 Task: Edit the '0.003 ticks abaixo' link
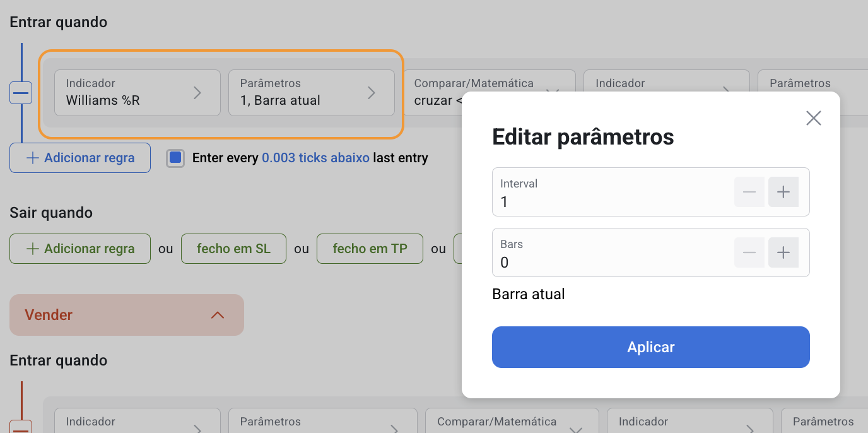(315, 158)
